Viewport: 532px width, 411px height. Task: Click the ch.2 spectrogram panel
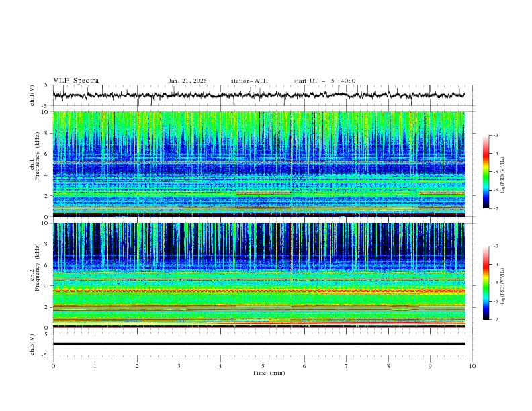259,275
